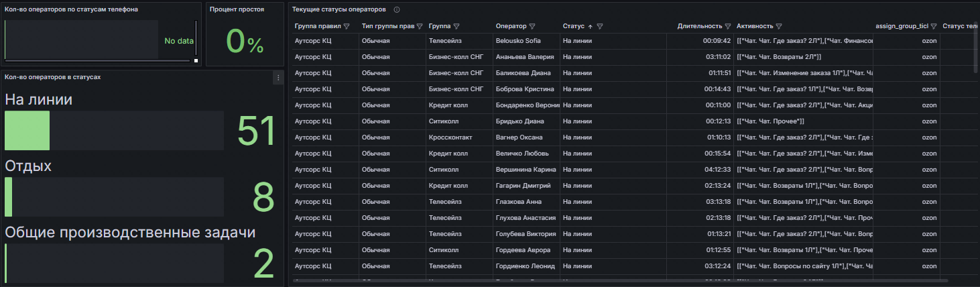This screenshot has height=287, width=980.
Task: Open the filter icon next to Статус
Action: 600,27
